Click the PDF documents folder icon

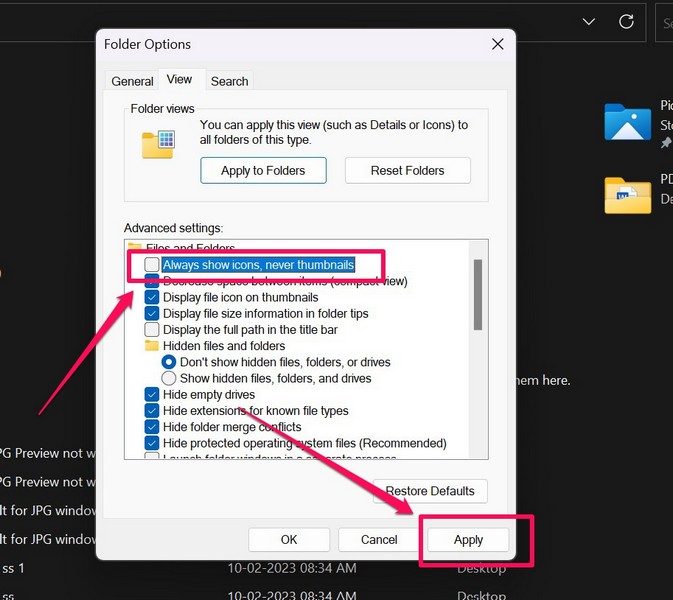627,194
